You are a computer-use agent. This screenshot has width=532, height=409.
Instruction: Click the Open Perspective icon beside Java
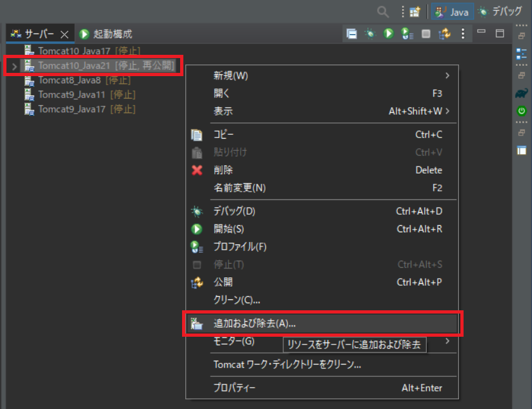[x=415, y=12]
